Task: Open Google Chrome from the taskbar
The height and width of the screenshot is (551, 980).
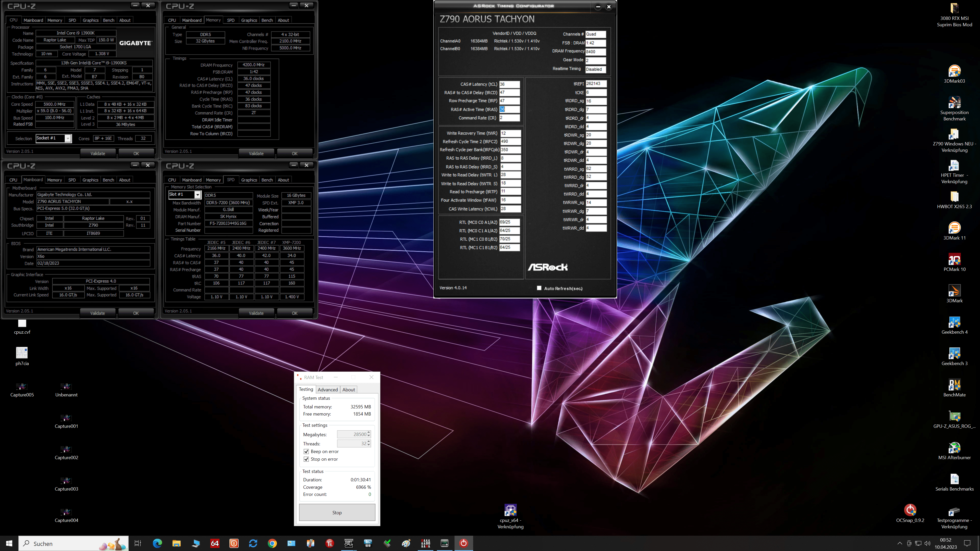Action: (272, 543)
